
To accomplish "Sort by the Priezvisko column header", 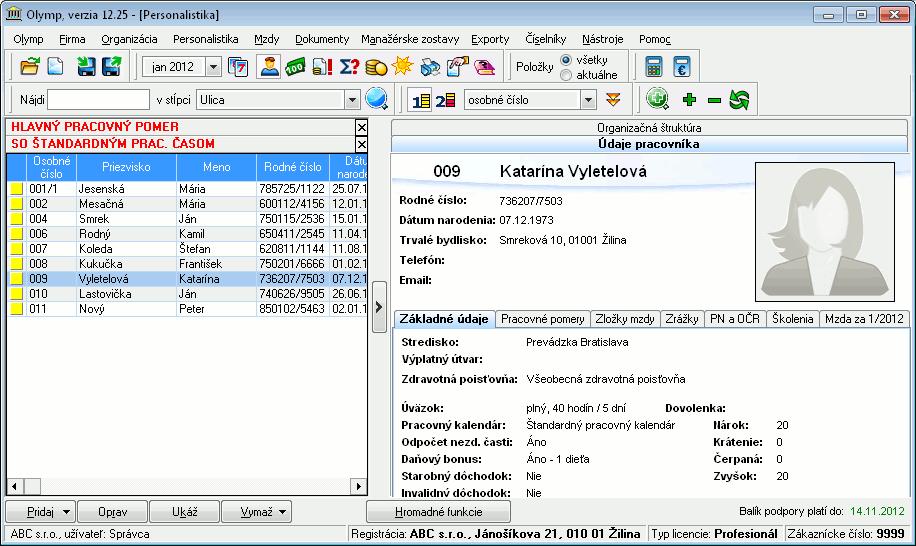I will click(126, 167).
